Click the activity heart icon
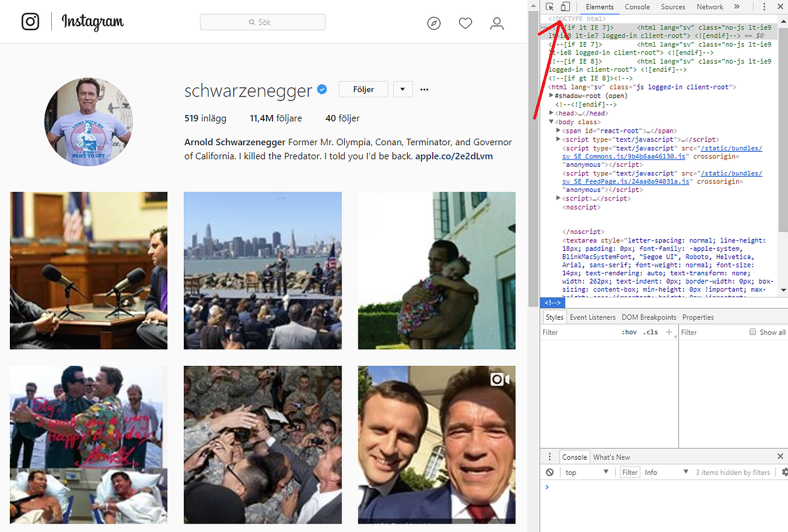The height and width of the screenshot is (532, 788). [465, 23]
